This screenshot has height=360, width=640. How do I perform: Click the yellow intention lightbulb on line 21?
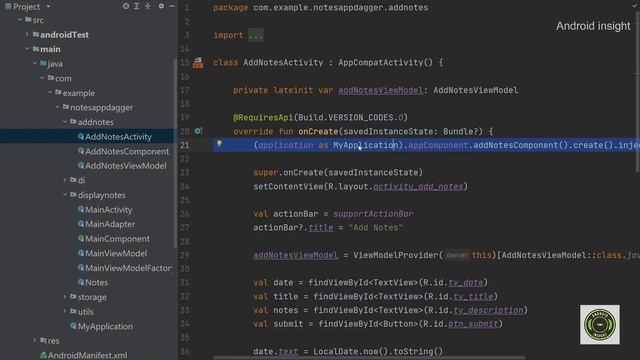click(219, 144)
